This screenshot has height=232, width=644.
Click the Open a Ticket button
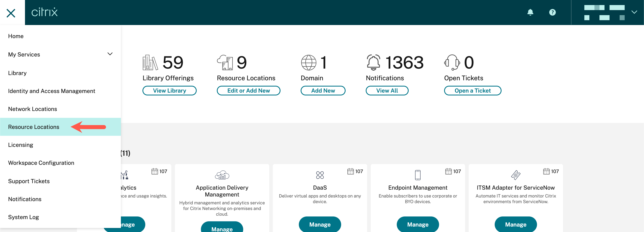[x=472, y=91]
